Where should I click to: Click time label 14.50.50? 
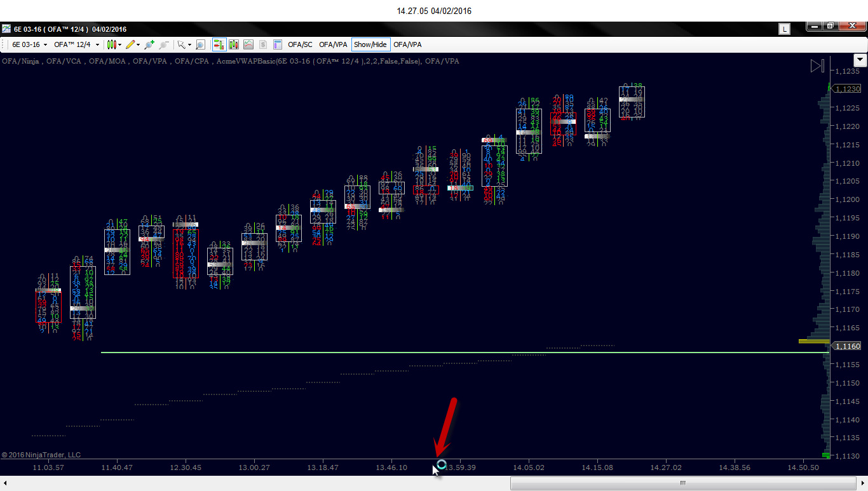click(x=804, y=467)
